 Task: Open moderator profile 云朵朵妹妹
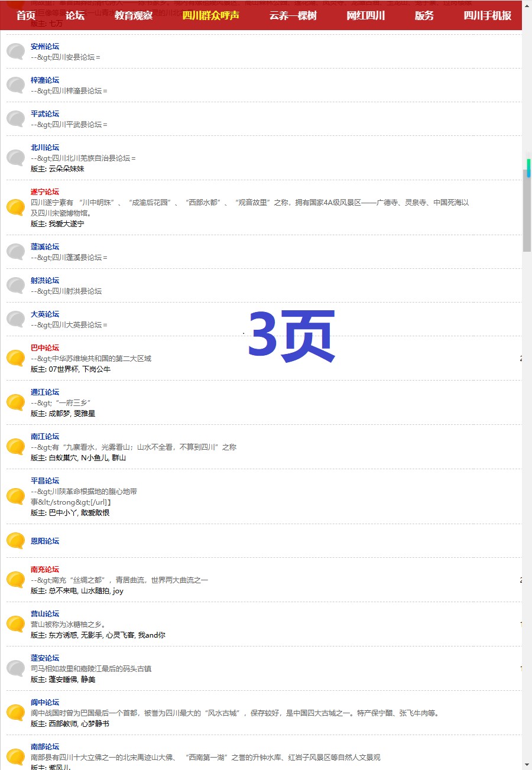(66, 168)
